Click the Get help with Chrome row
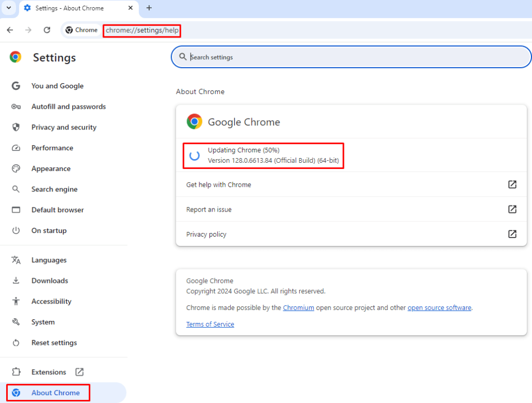 (351, 185)
